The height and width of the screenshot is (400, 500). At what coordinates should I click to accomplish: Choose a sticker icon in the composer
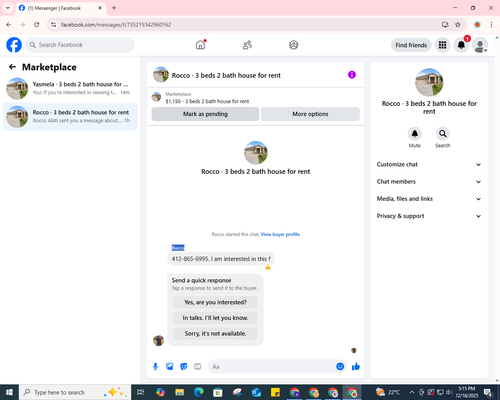point(184,367)
